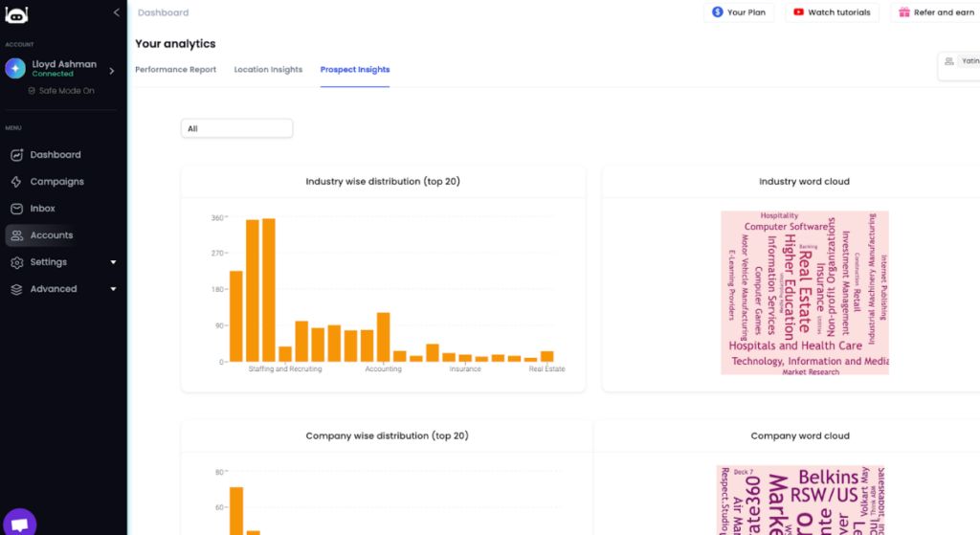Expand the Advanced submenu arrow
980x535 pixels.
click(x=113, y=289)
